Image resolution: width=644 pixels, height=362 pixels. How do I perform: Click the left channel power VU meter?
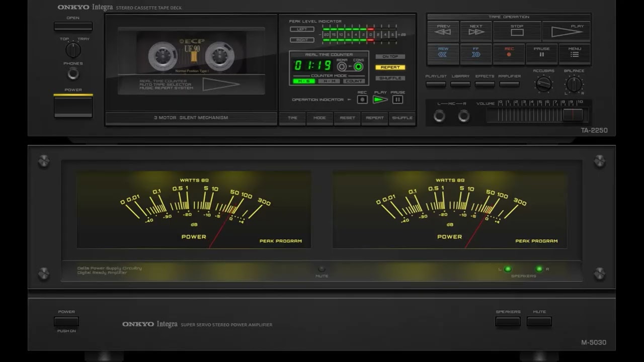[194, 209]
